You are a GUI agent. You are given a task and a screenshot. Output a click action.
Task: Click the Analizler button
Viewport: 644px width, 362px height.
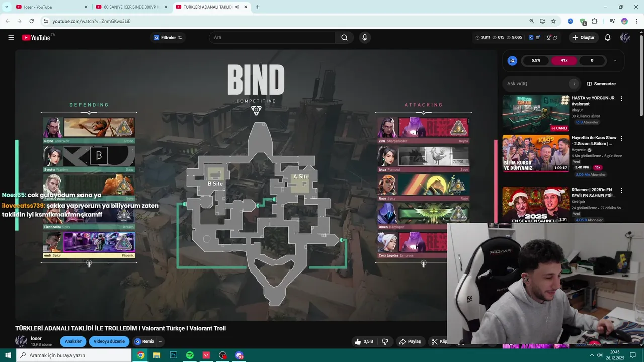(x=73, y=342)
